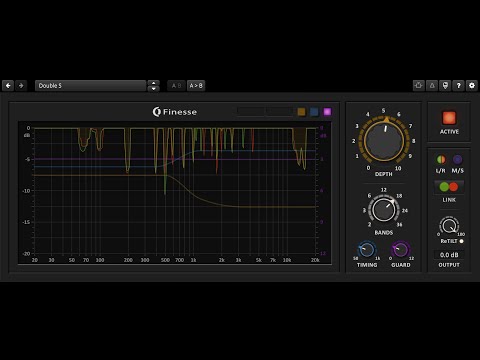Click the DEPTH label
The width and height of the screenshot is (480, 360).
384,174
